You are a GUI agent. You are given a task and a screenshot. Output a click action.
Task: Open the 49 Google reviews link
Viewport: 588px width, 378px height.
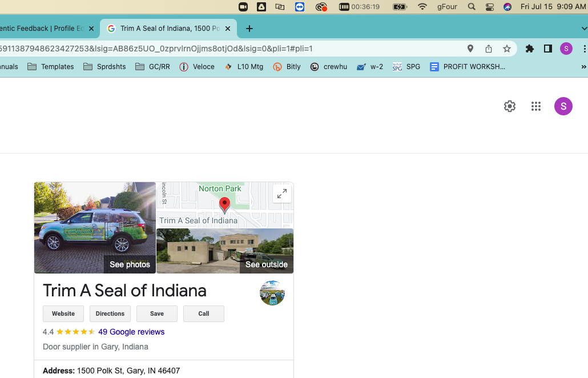pos(131,332)
